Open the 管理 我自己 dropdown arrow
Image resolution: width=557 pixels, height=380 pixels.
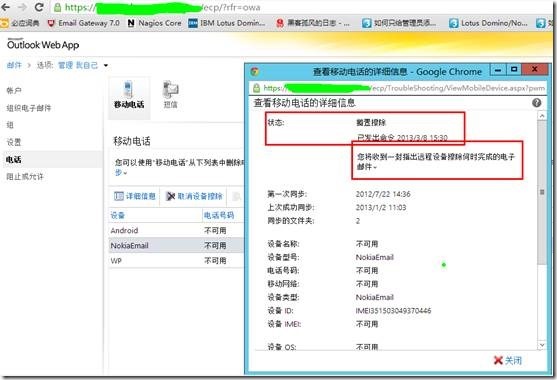point(106,65)
